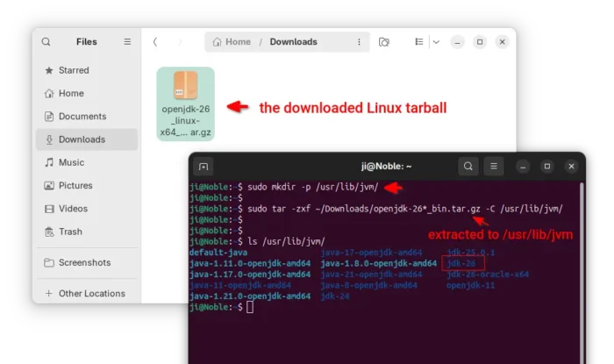This screenshot has height=364, width=614.
Task: Go back with the back arrow
Action: click(x=155, y=41)
